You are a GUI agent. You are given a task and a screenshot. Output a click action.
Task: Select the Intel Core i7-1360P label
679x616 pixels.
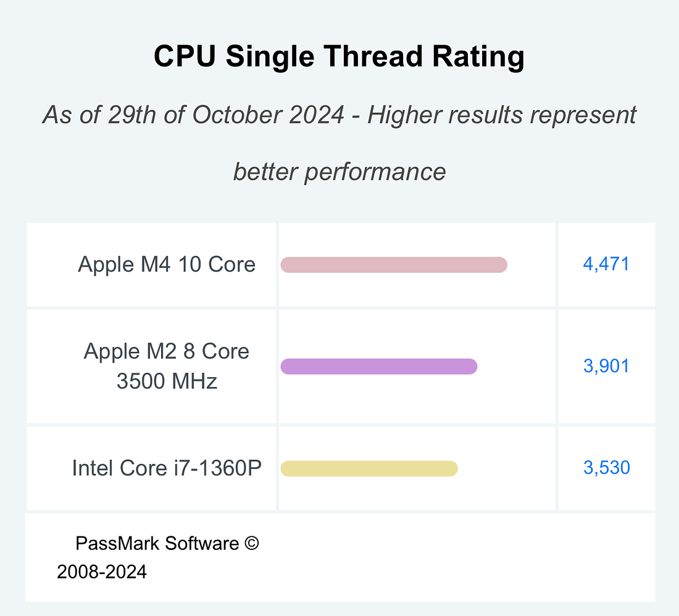[x=167, y=468]
